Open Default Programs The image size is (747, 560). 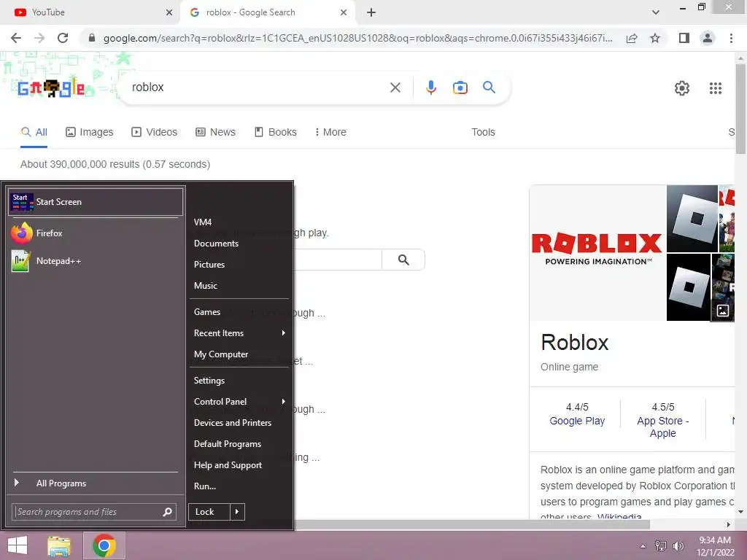pyautogui.click(x=239, y=444)
